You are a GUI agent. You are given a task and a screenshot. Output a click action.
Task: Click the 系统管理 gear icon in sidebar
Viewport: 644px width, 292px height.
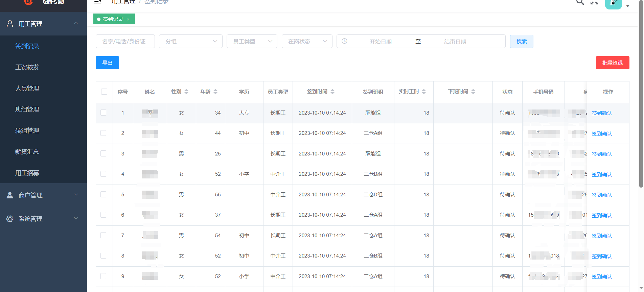[x=10, y=219]
